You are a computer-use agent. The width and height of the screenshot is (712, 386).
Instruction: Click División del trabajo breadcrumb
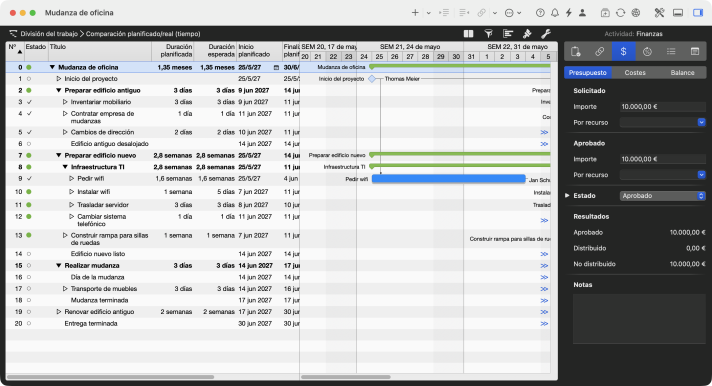[49, 34]
